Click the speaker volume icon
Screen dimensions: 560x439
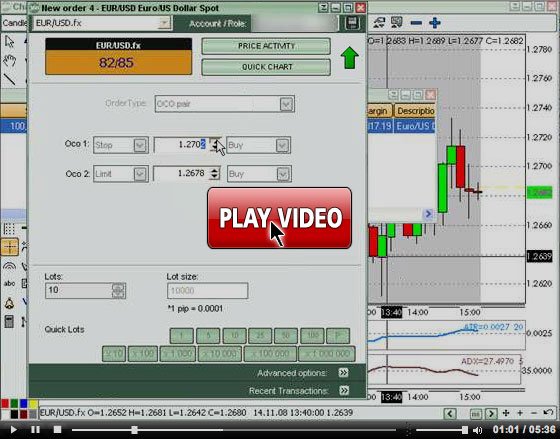click(x=477, y=430)
